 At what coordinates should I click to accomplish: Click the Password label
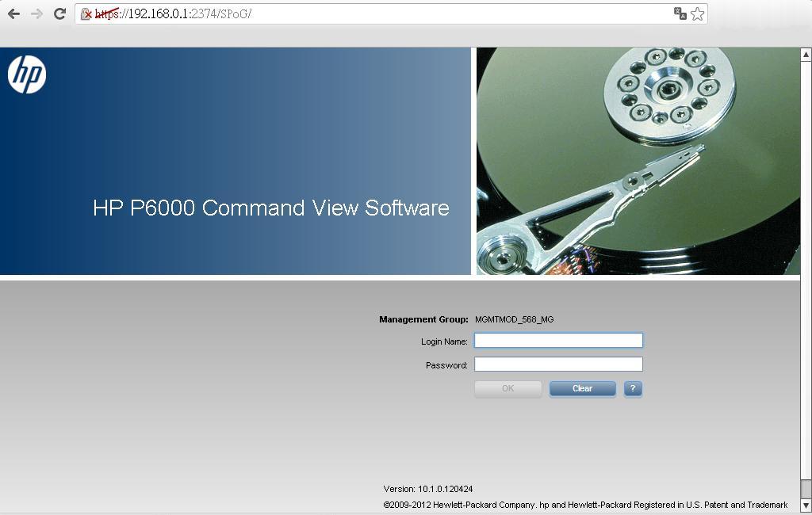[446, 365]
